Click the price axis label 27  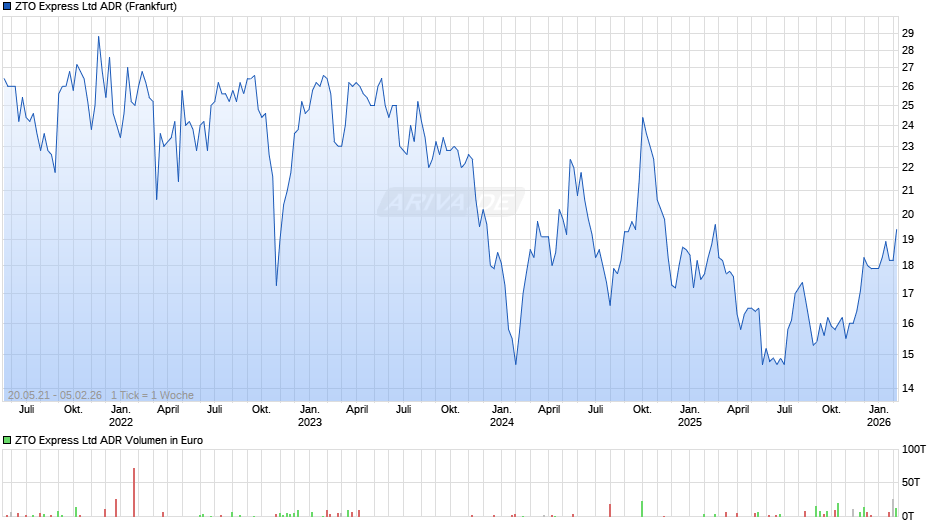pyautogui.click(x=908, y=67)
